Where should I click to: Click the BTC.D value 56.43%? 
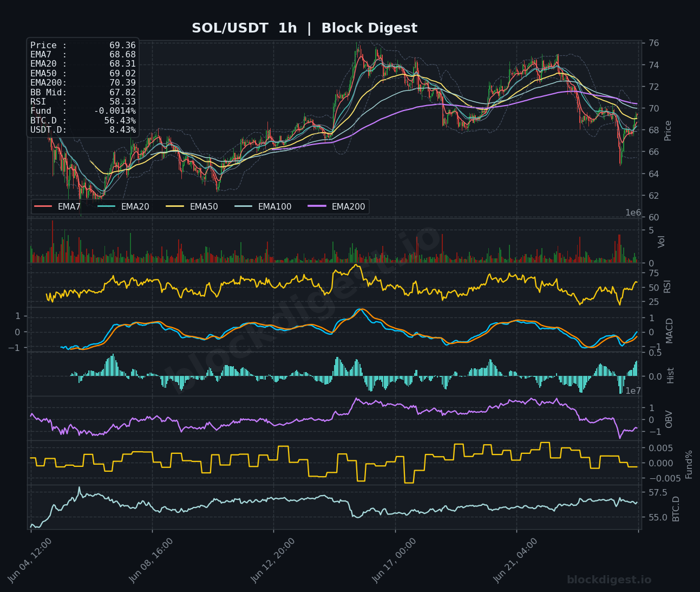(120, 120)
